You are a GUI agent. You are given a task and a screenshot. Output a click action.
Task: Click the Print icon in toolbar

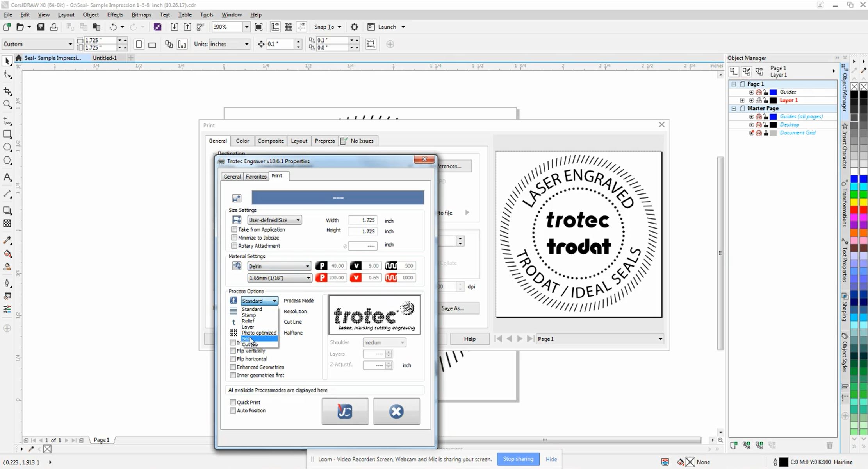click(x=54, y=27)
